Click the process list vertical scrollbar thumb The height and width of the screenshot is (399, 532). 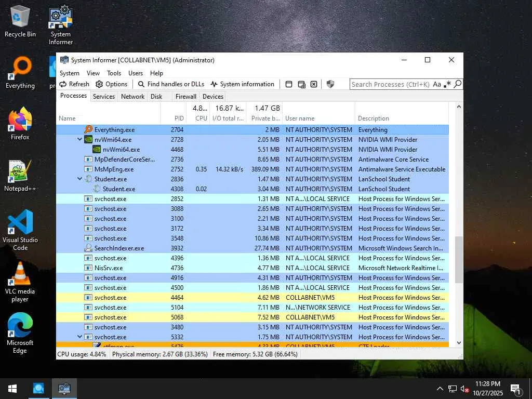[x=459, y=260]
